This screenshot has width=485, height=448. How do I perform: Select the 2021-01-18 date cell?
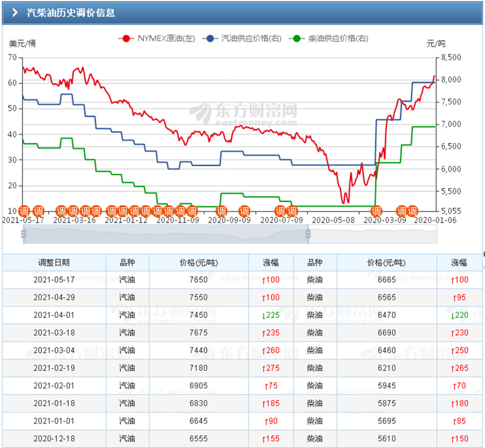[54, 403]
